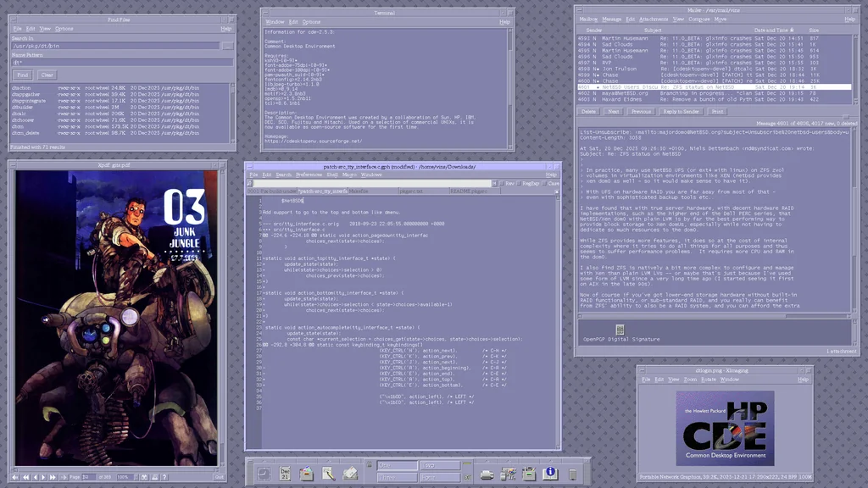Open the Printer icon in the front panel
Viewport: 868px width, 488px height.
(x=487, y=474)
